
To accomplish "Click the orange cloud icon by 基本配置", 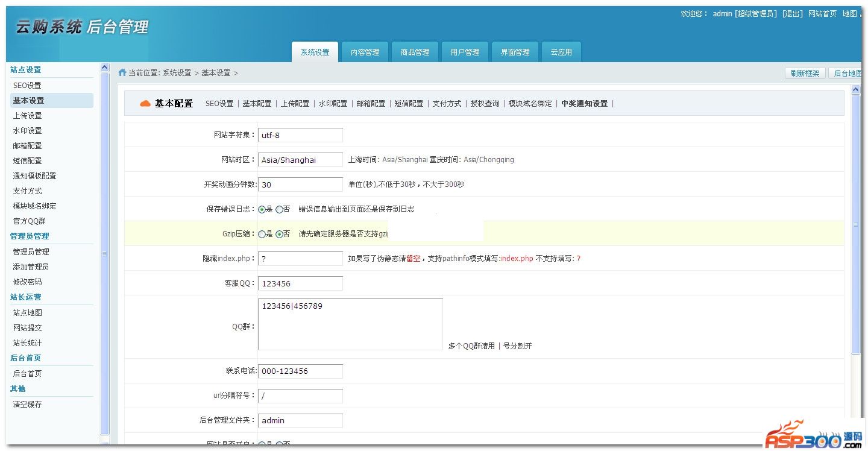I will point(145,104).
